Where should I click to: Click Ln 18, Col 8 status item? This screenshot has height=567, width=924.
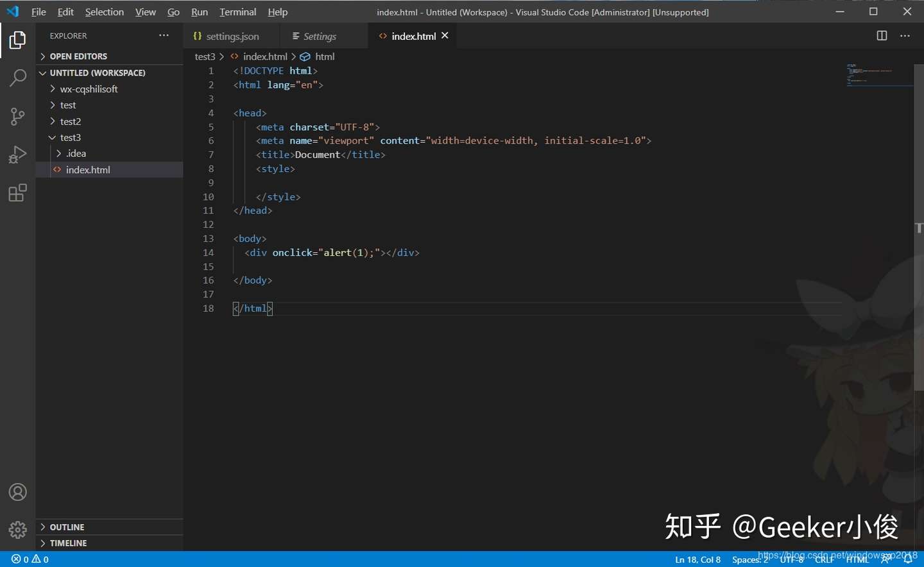[698, 559]
